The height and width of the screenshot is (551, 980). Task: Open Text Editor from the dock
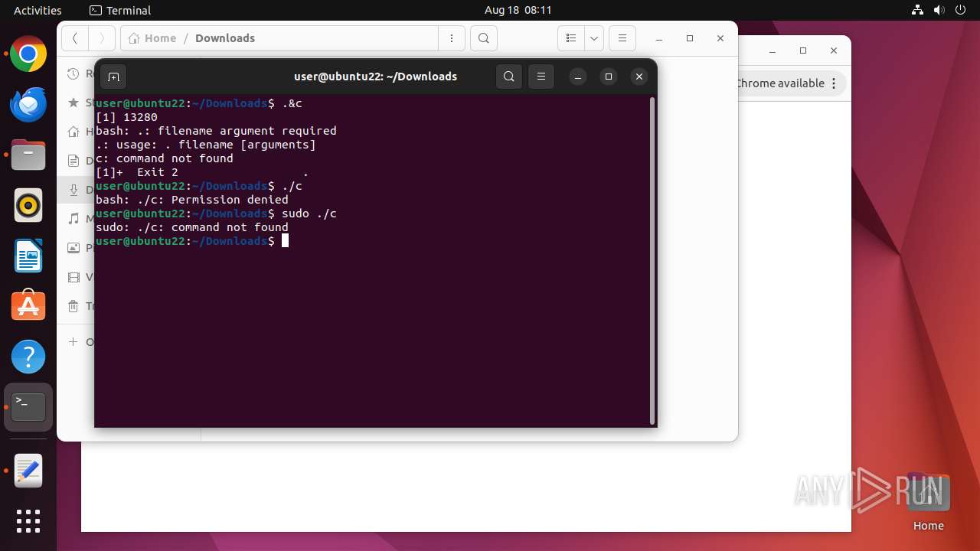pyautogui.click(x=28, y=471)
